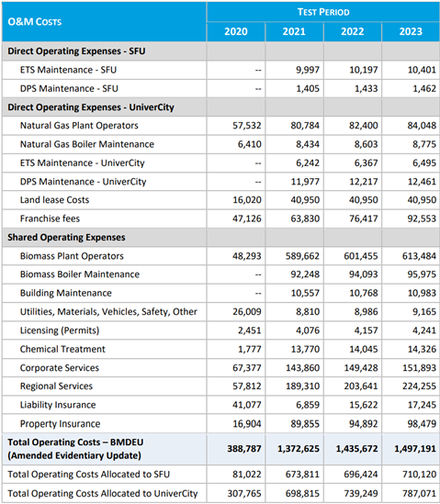Click the Property Insurance row label
Screen dimensions: 440x504
(x=60, y=423)
